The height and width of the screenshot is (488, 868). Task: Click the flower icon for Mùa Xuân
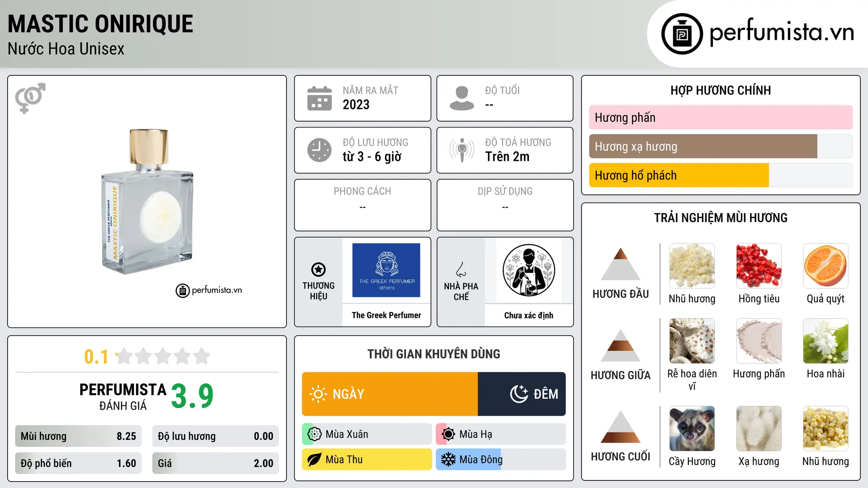(x=314, y=434)
